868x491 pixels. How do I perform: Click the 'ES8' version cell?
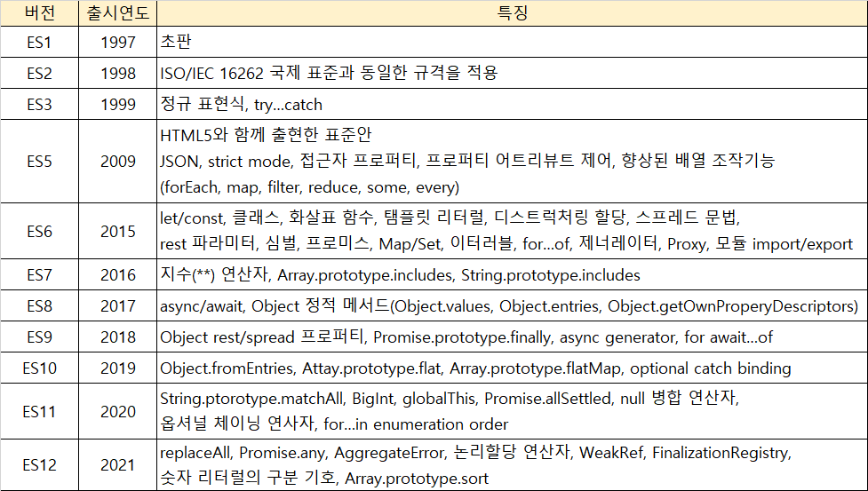click(39, 305)
